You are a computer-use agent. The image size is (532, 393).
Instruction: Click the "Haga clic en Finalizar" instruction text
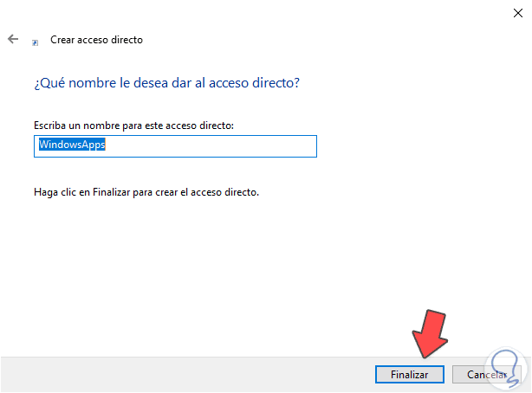pos(146,192)
